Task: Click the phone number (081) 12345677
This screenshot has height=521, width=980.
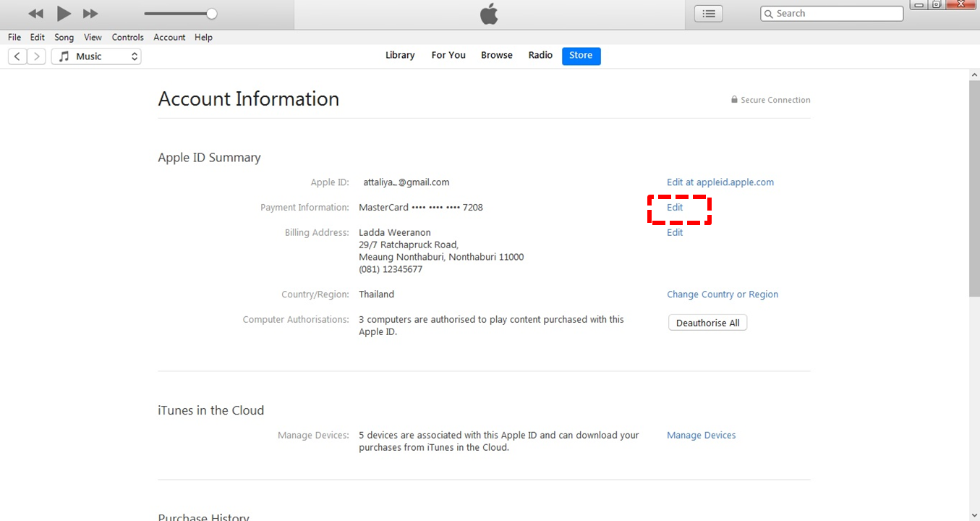Action: [391, 270]
